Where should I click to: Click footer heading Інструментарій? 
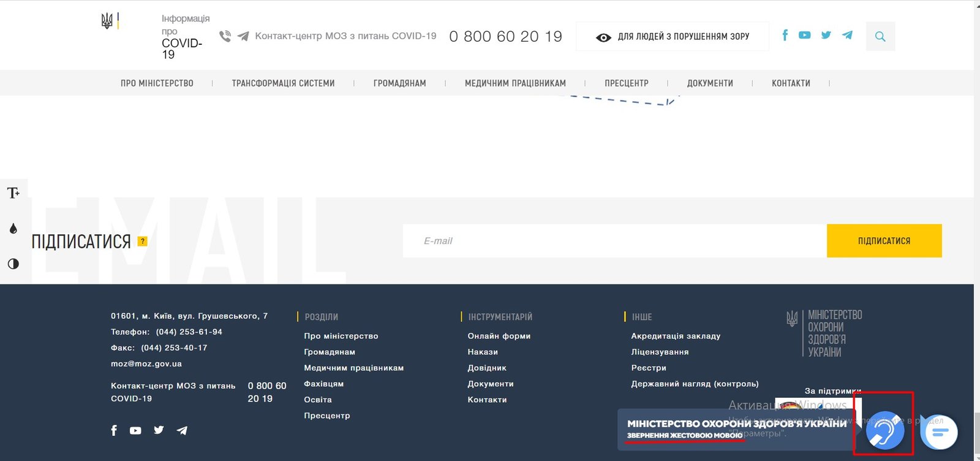pos(500,317)
